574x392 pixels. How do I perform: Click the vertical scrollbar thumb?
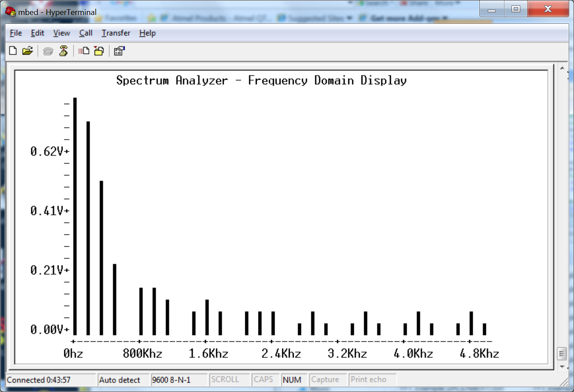[x=561, y=353]
